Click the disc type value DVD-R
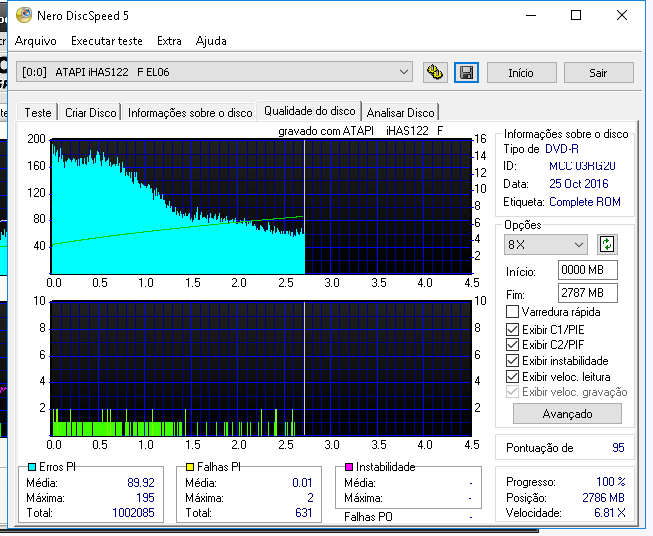Screen dimensions: 653x536 (x=562, y=149)
